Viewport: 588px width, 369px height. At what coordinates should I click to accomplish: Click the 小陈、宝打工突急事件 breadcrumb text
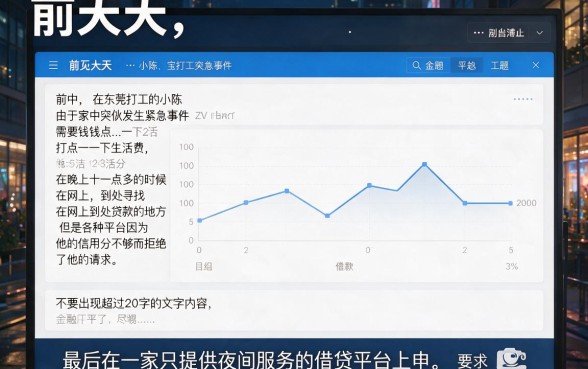185,66
